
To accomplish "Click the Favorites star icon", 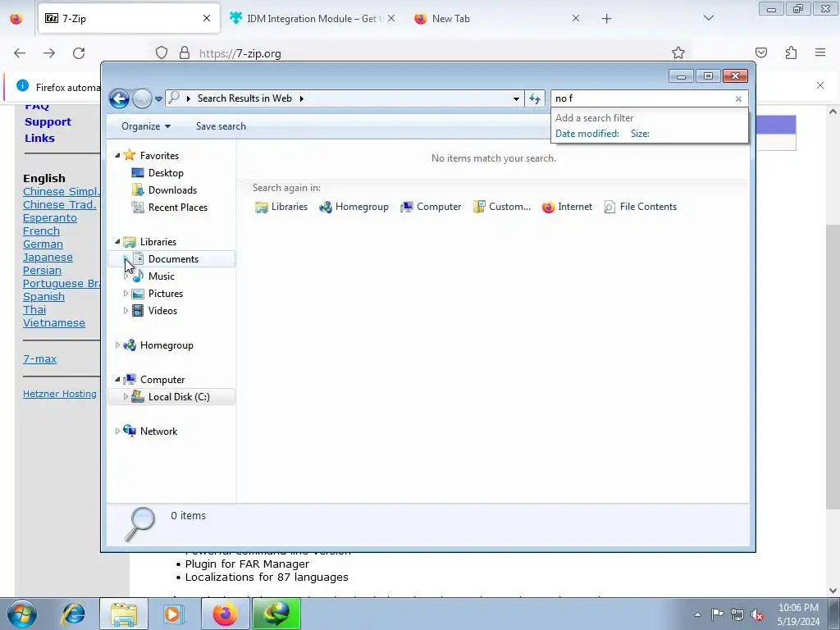I will point(129,155).
